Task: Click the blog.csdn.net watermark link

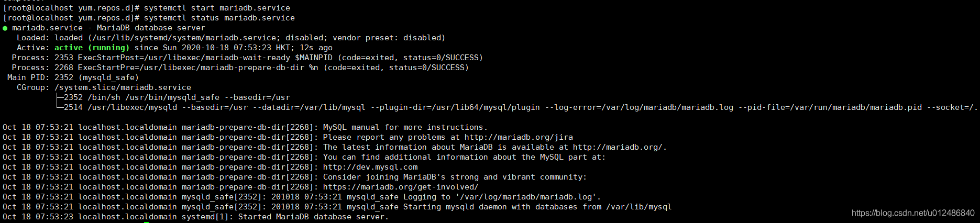Action: pos(913,213)
